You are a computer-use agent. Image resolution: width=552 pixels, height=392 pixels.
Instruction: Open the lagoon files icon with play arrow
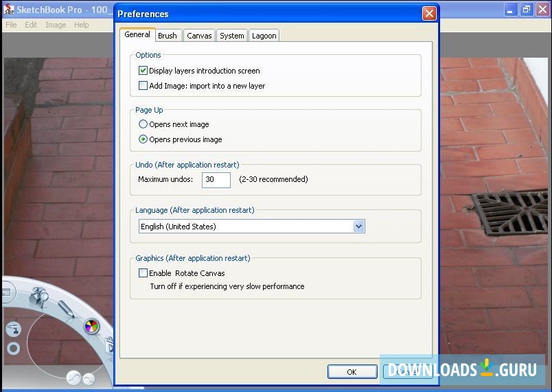click(x=109, y=346)
